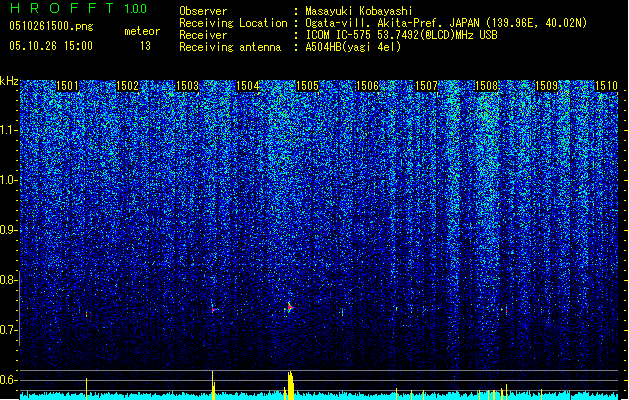This screenshot has width=629, height=400.
Task: Click the 1504 time marker
Action: click(248, 86)
